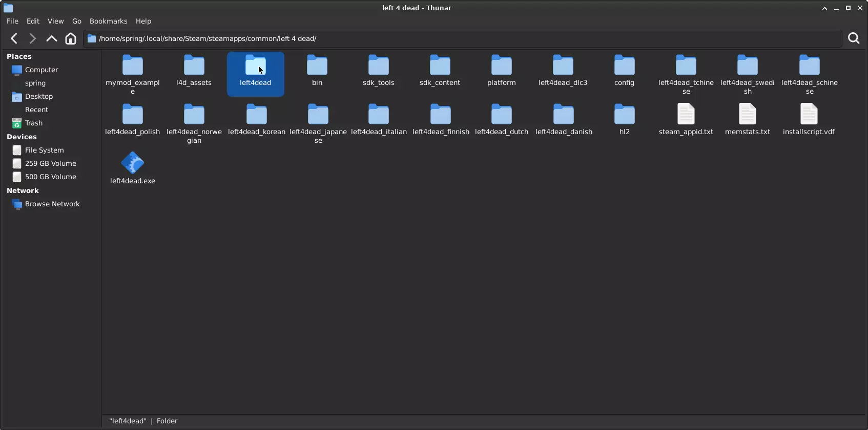This screenshot has height=430, width=868.
Task: Open the 500 GB Volume
Action: (51, 177)
